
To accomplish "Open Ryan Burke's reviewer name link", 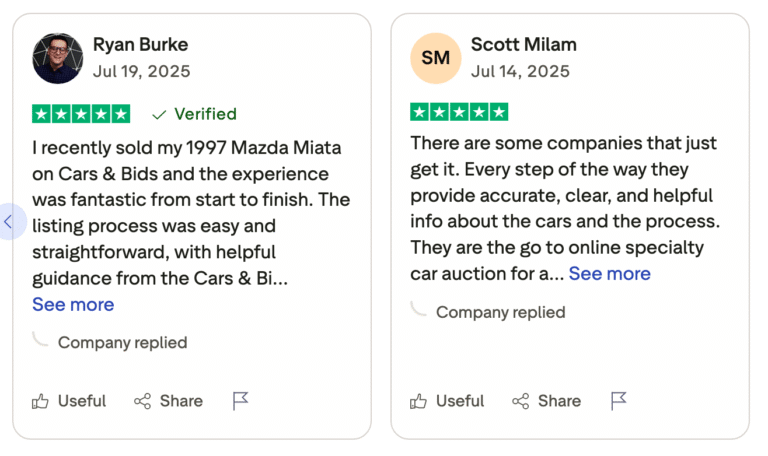I will 140,45.
